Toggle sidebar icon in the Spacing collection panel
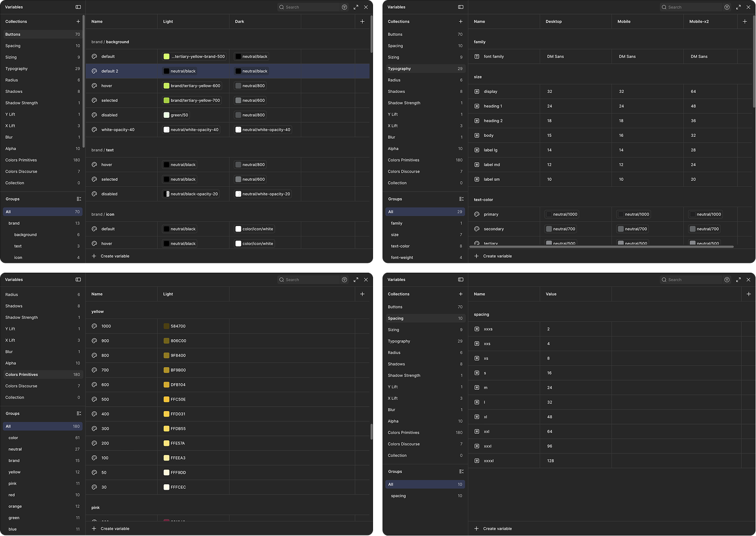Viewport: 756px width, 536px height. (x=460, y=280)
